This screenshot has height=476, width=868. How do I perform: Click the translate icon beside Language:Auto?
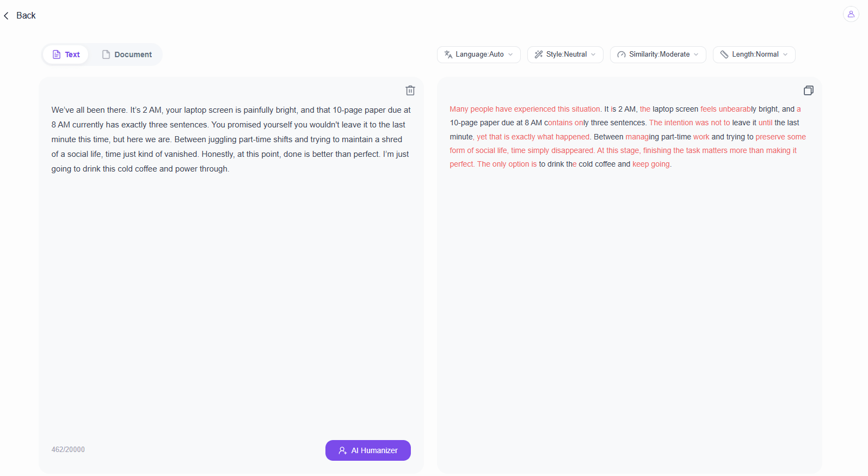pos(448,54)
